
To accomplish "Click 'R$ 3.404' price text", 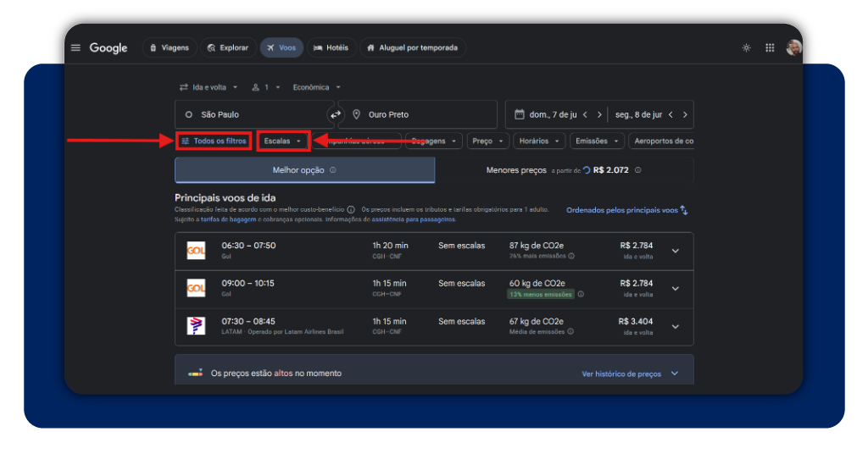I will 636,321.
